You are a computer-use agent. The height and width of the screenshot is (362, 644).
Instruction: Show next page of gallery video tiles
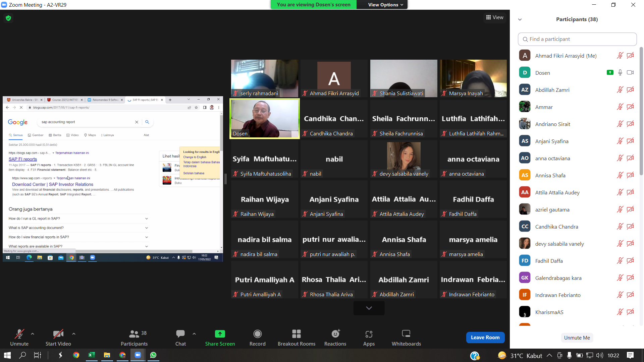click(369, 308)
